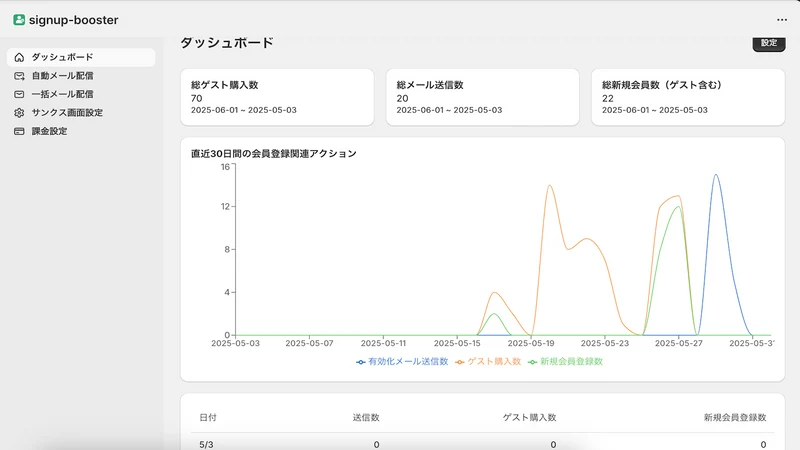This screenshot has height=450, width=800.
Task: Click the envelope icon beside 一括メール配信
Action: [x=19, y=94]
